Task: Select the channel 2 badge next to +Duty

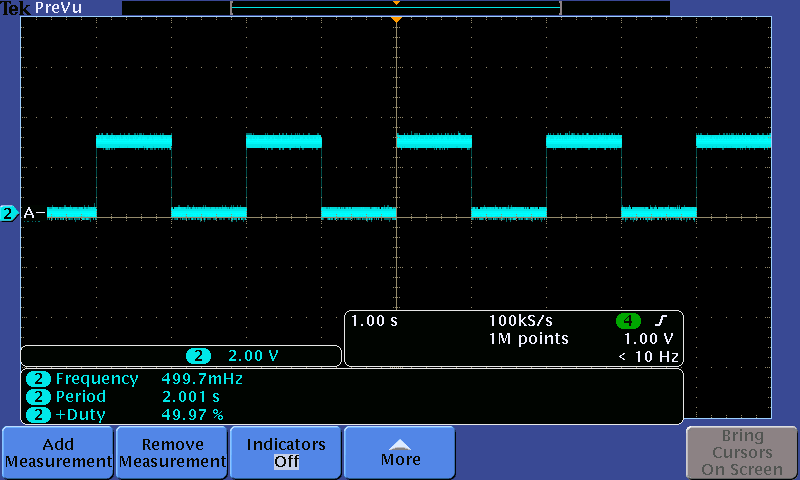Action: click(38, 414)
